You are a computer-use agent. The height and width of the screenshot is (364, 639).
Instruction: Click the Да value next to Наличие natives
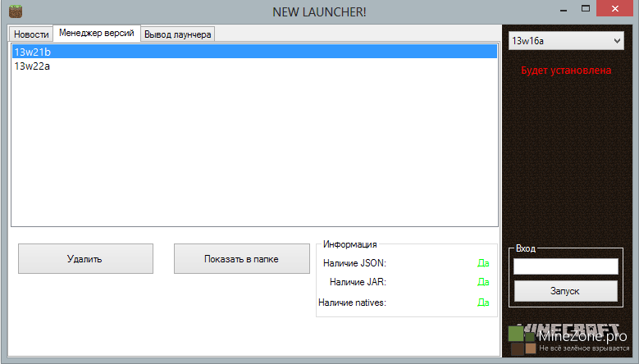(483, 303)
